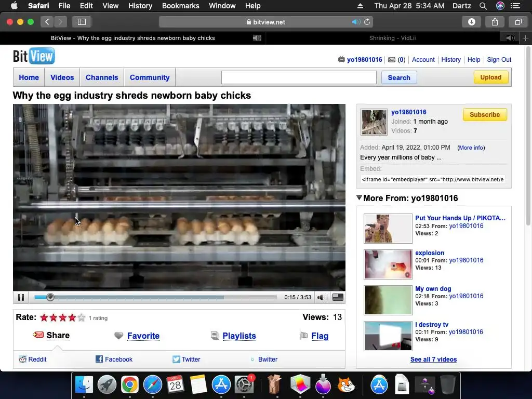Image resolution: width=532 pixels, height=399 pixels.
Task: Click See all 7 videos link
Action: (434, 360)
